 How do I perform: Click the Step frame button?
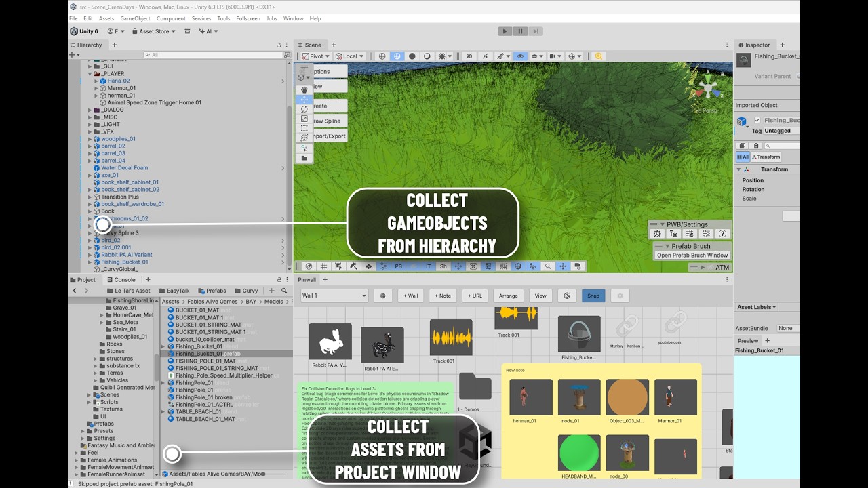536,31
